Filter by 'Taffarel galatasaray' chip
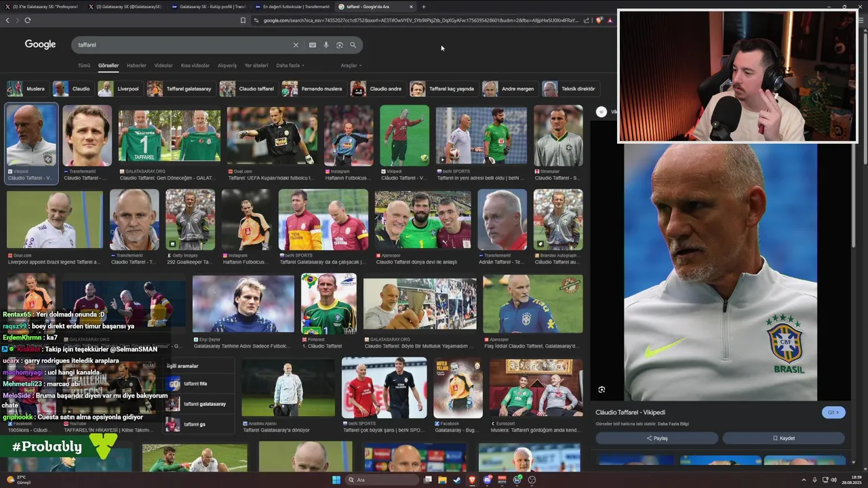Image resolution: width=868 pixels, height=488 pixels. (x=180, y=89)
